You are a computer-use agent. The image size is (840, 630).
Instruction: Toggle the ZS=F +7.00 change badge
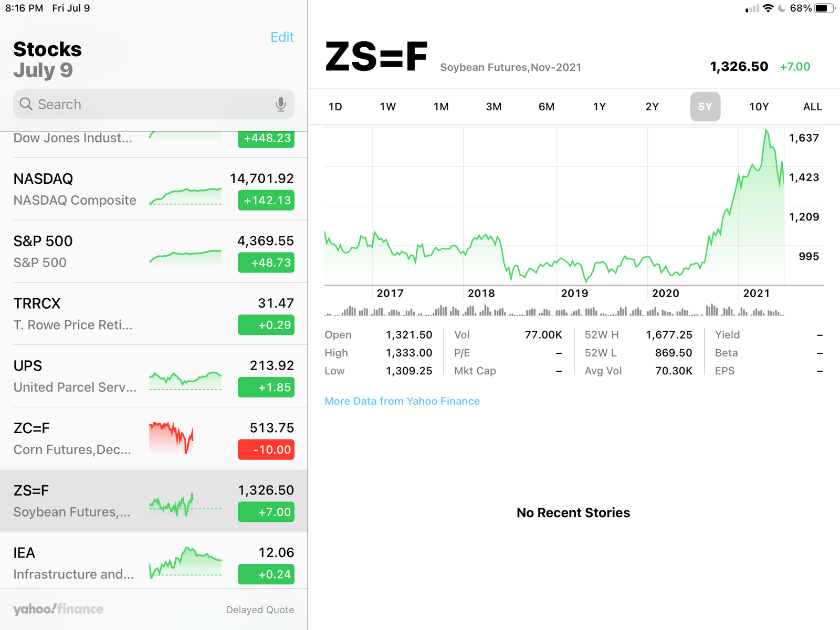coord(266,512)
